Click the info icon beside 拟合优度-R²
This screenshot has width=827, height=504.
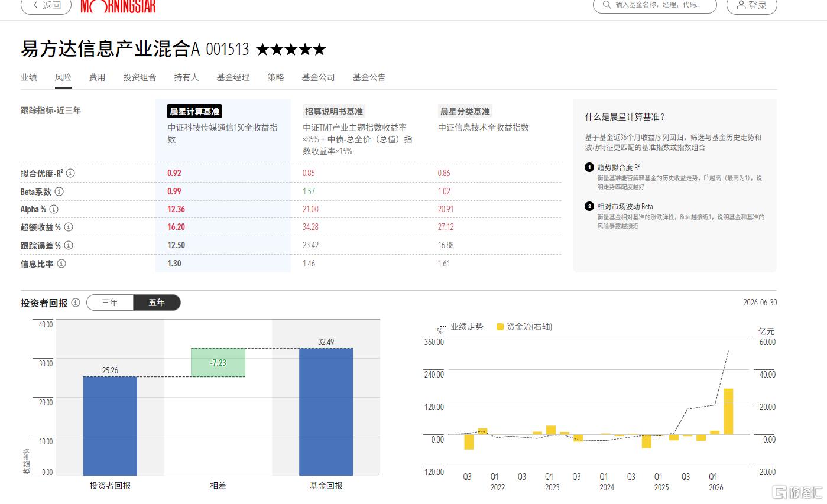(70, 173)
